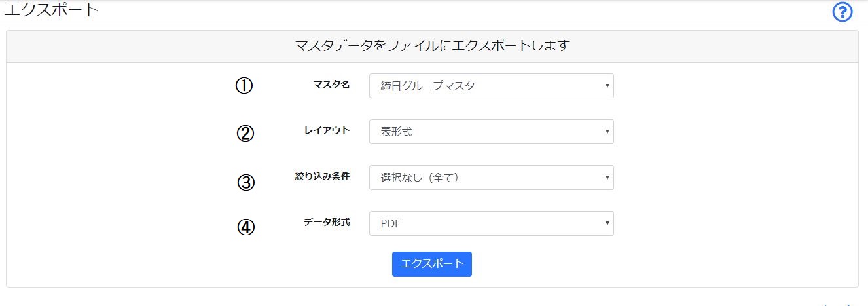Click the レイアウト field label
868x306 pixels.
coord(327,130)
